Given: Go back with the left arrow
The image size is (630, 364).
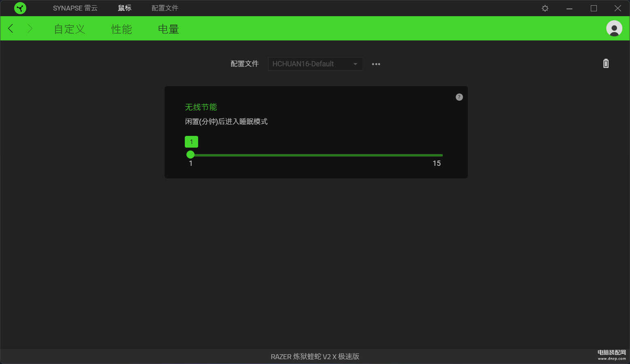Looking at the screenshot, I should coord(11,28).
